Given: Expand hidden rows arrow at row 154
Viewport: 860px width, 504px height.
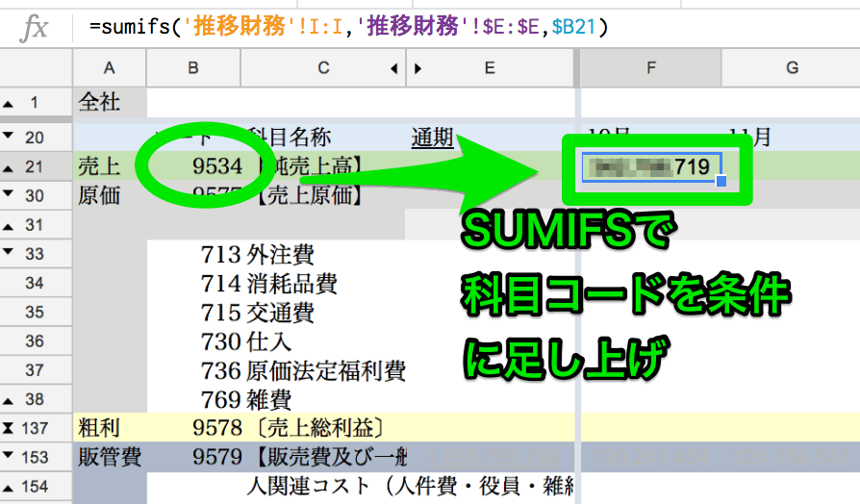Looking at the screenshot, I should [x=9, y=488].
